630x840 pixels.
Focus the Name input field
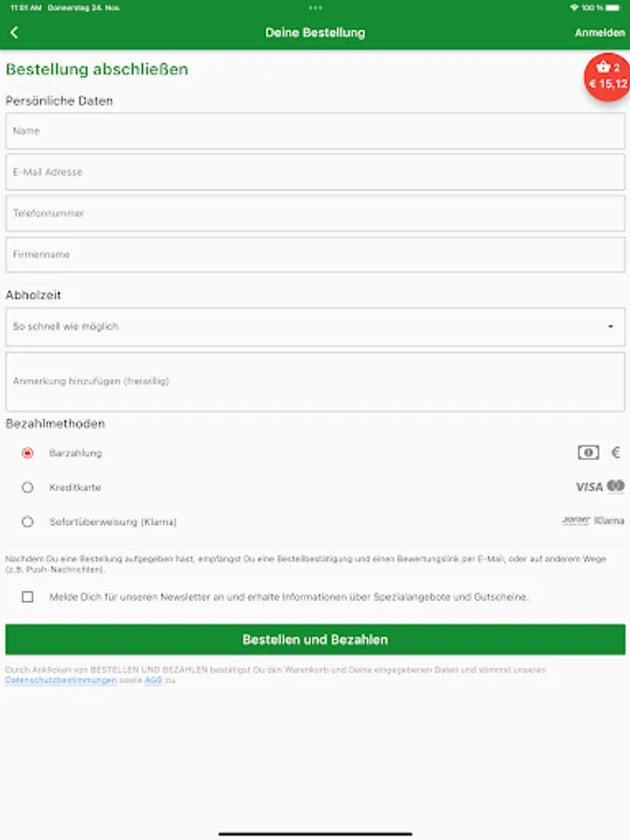pos(315,132)
